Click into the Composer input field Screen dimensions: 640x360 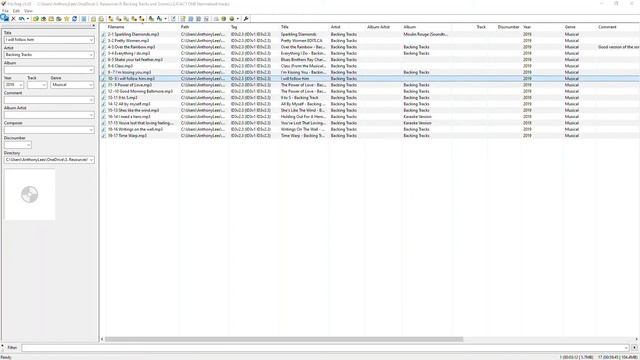point(49,130)
